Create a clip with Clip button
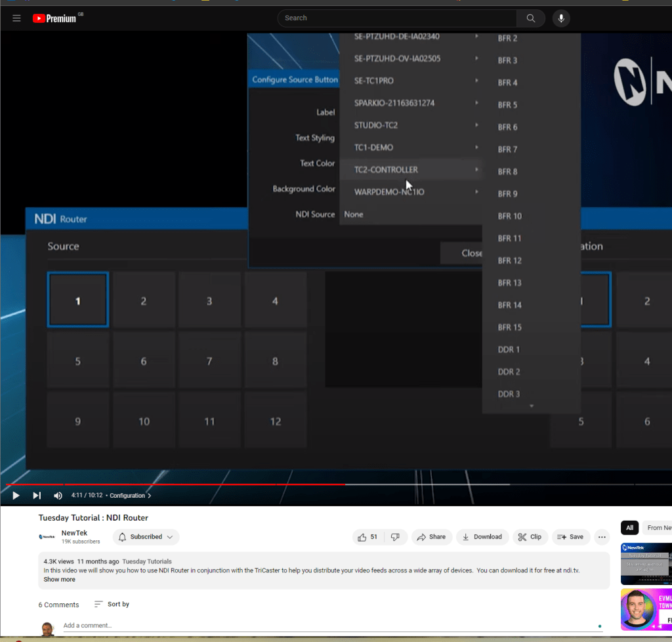Screen dimensions: 672x642 pyautogui.click(x=530, y=536)
